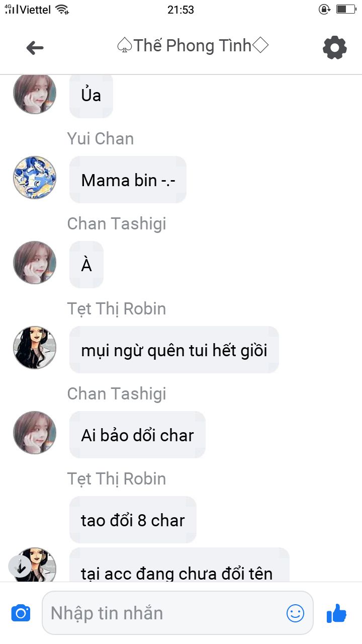Tap the back arrow icon
Viewport: 362px width, 644px height.
coord(35,48)
